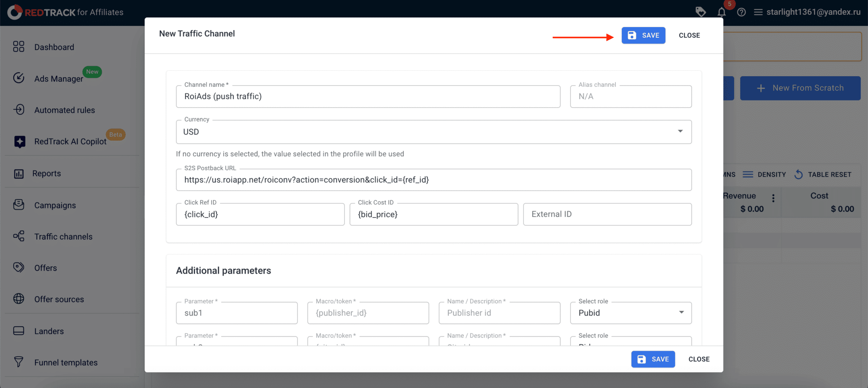Click inside the Channel name field
Screen dimensions: 868x388
368,96
